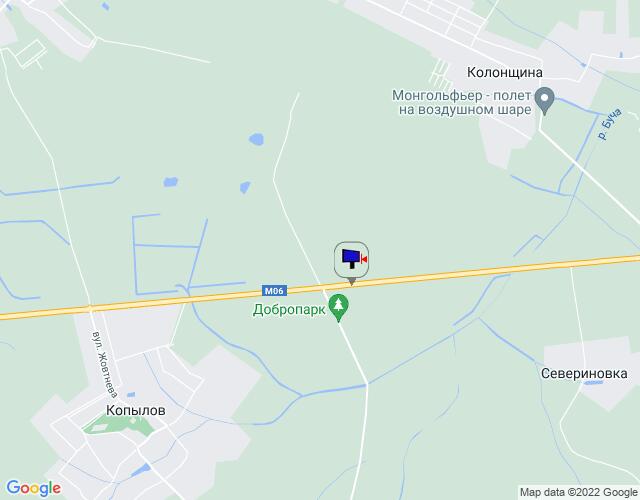Click the green park area in Копылов
The image size is (640, 500).
(x=118, y=424)
